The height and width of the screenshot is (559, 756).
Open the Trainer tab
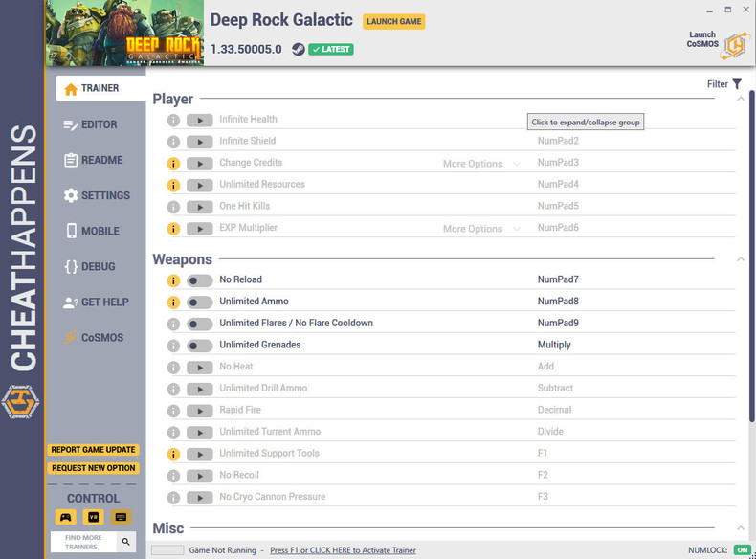pyautogui.click(x=100, y=88)
